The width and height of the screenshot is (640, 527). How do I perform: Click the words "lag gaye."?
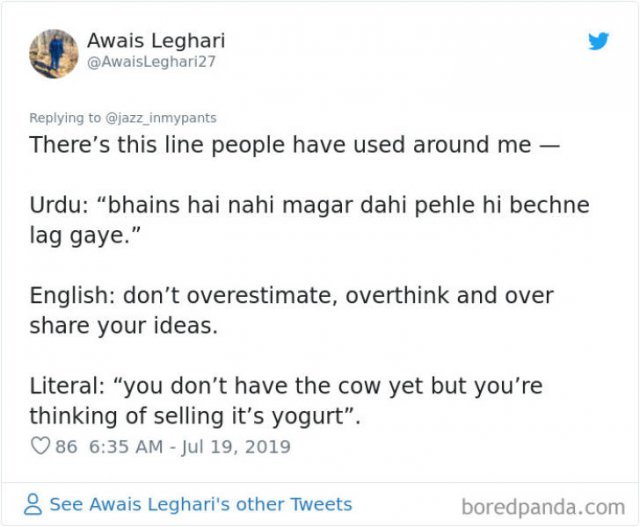[85, 236]
